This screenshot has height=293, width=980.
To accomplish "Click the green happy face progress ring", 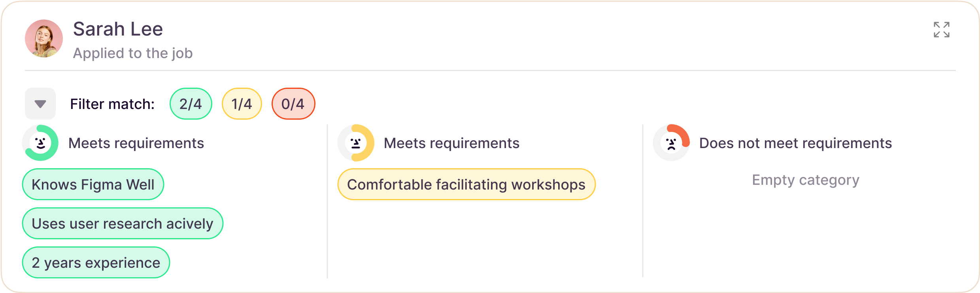I will pos(40,143).
